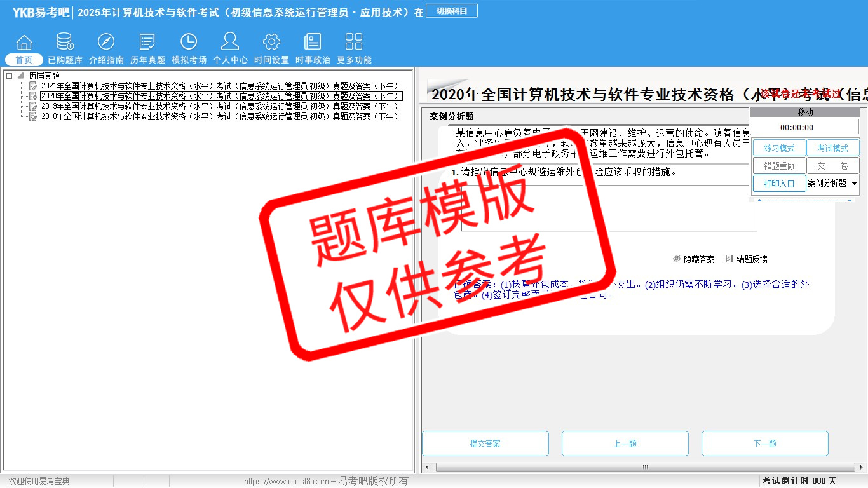
Task: Click the 切换科目 button
Action: [452, 11]
